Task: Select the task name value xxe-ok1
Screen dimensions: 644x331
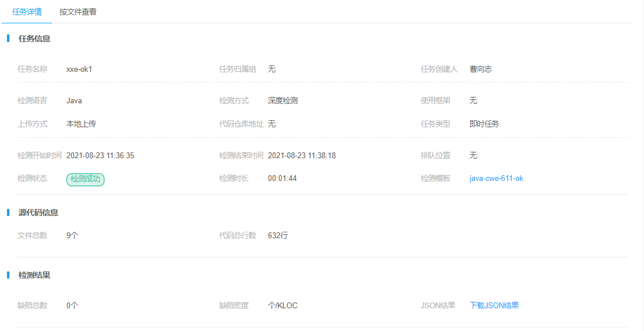Action: click(x=79, y=69)
